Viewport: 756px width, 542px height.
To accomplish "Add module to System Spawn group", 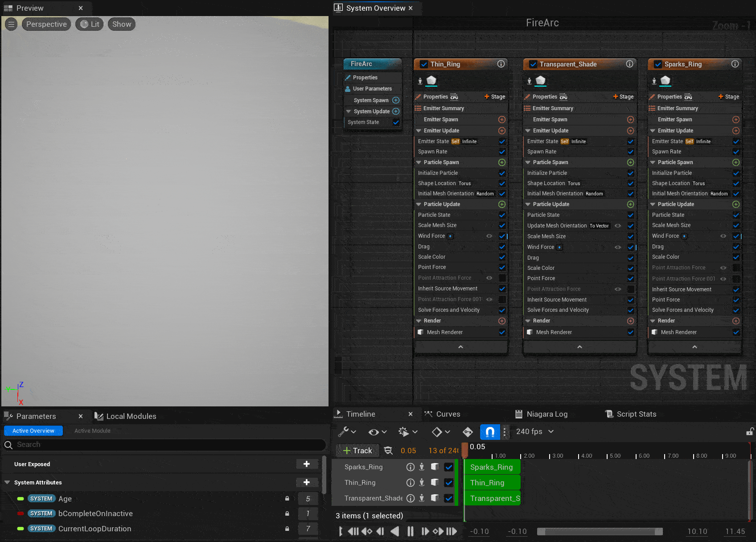I will (x=395, y=100).
